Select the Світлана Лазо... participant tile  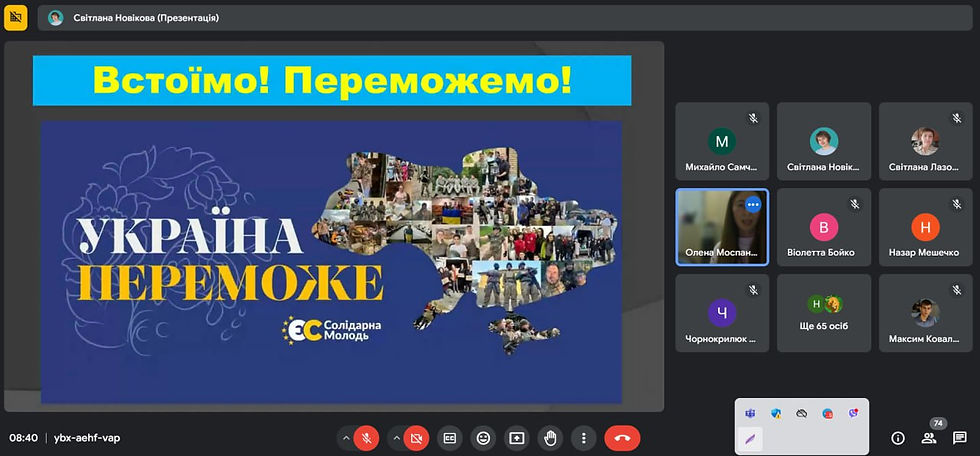pyautogui.click(x=926, y=141)
